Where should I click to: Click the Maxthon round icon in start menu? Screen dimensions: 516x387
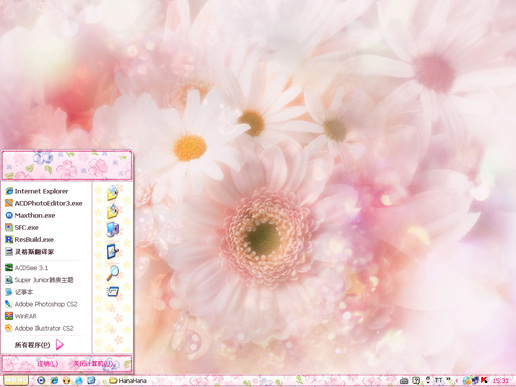pyautogui.click(x=9, y=215)
